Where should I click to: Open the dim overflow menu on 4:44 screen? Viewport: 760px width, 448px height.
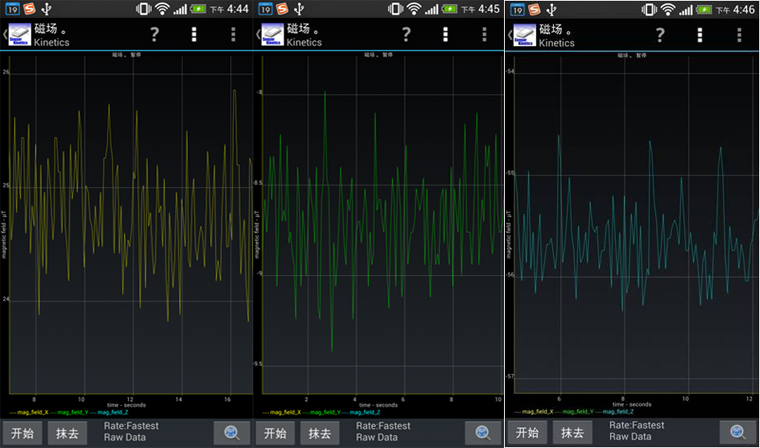point(233,34)
